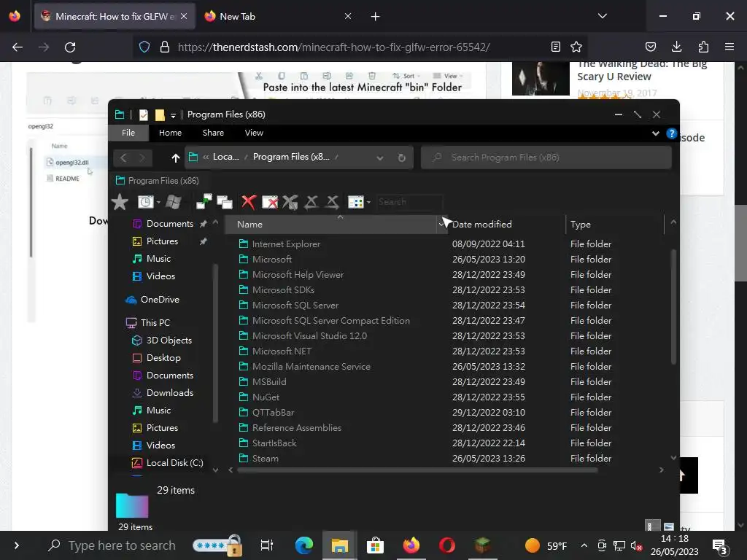This screenshot has height=560, width=747.
Task: Click the red X close tab icon
Action: (249, 202)
